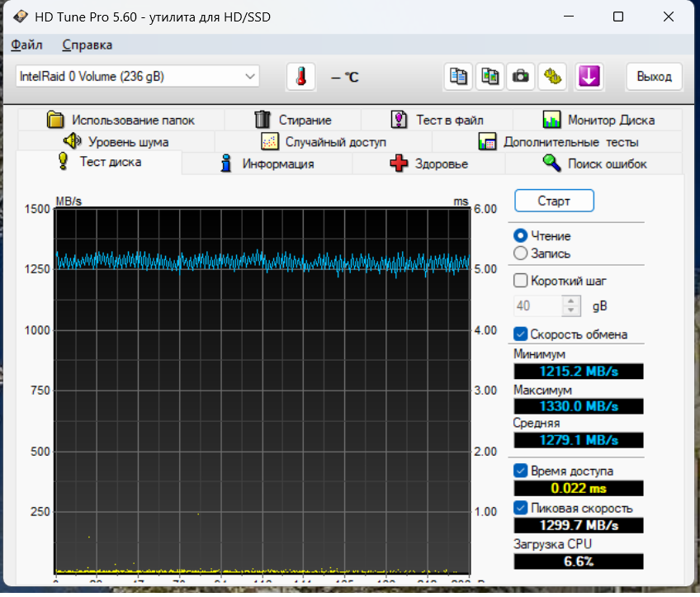Viewport: 700px width, 597px height.
Task: Click the Старт button
Action: 554,201
